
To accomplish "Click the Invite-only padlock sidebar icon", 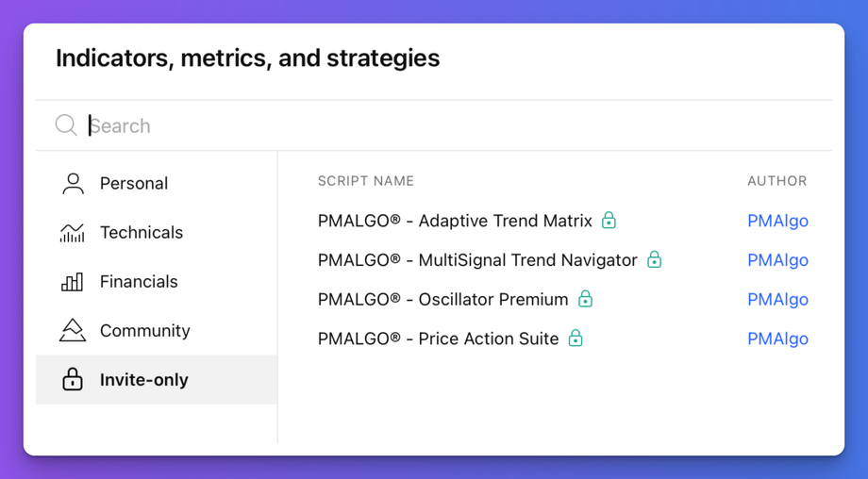I will (x=73, y=379).
